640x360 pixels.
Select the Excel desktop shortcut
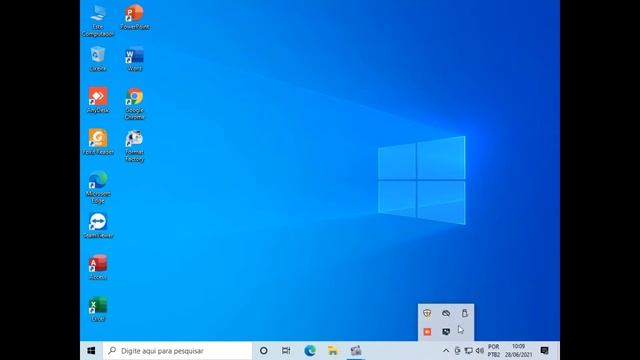98,309
